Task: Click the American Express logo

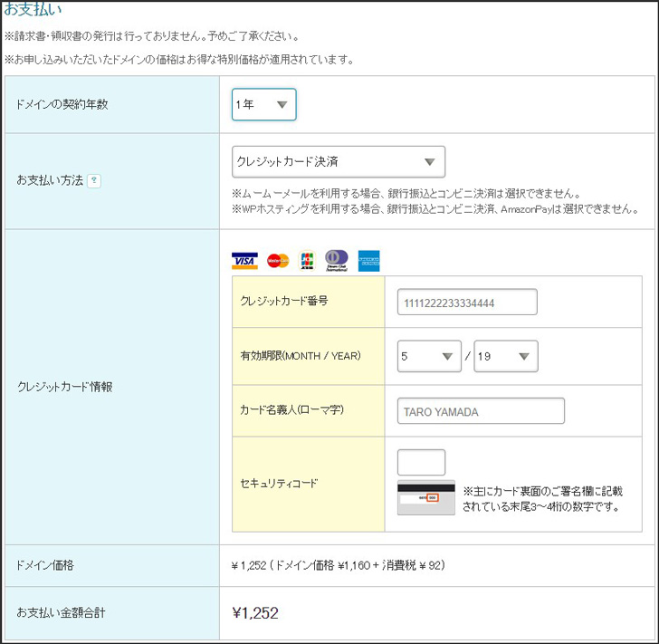Action: point(368,261)
